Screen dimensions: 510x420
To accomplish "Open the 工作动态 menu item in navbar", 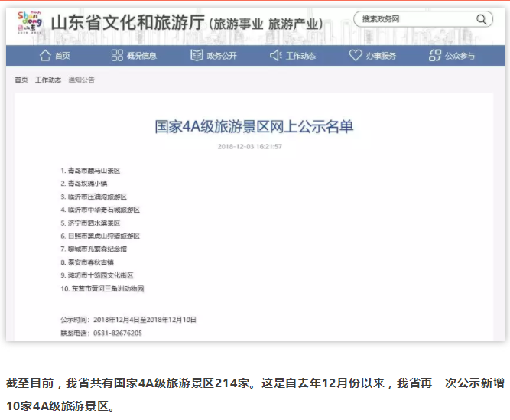I will pyautogui.click(x=300, y=56).
